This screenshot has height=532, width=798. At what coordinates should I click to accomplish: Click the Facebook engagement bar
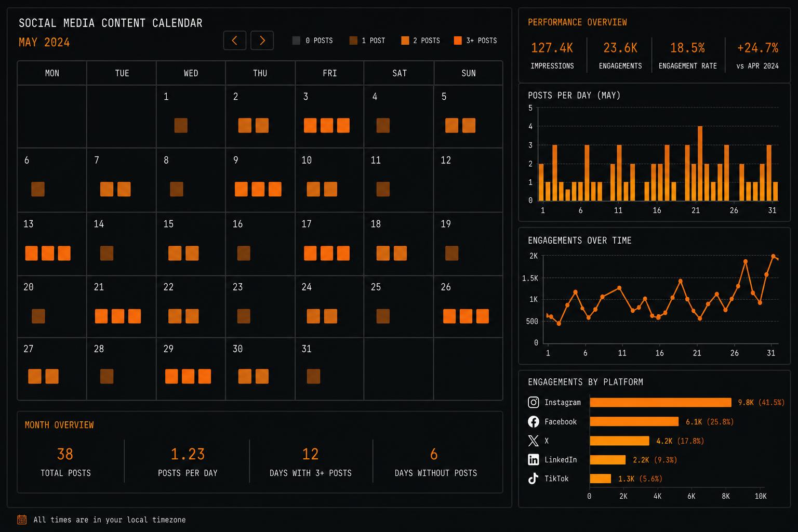point(634,421)
